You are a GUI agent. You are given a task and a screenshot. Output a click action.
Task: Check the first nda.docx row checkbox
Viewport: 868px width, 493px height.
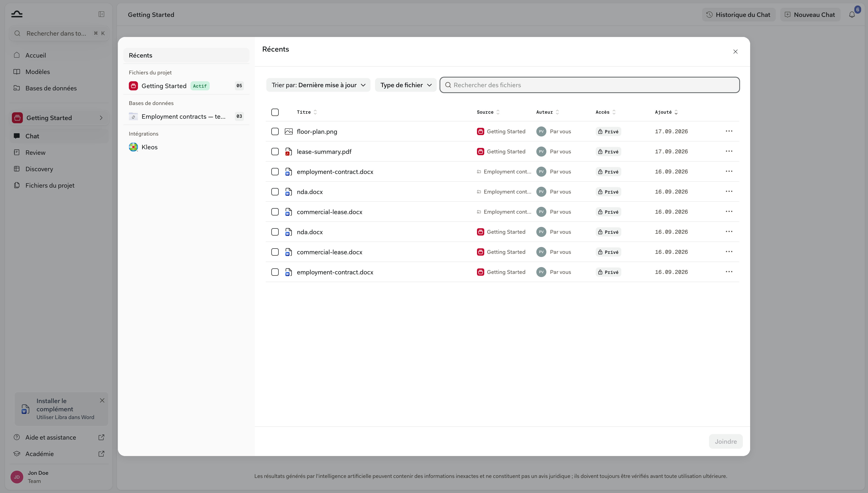(275, 192)
